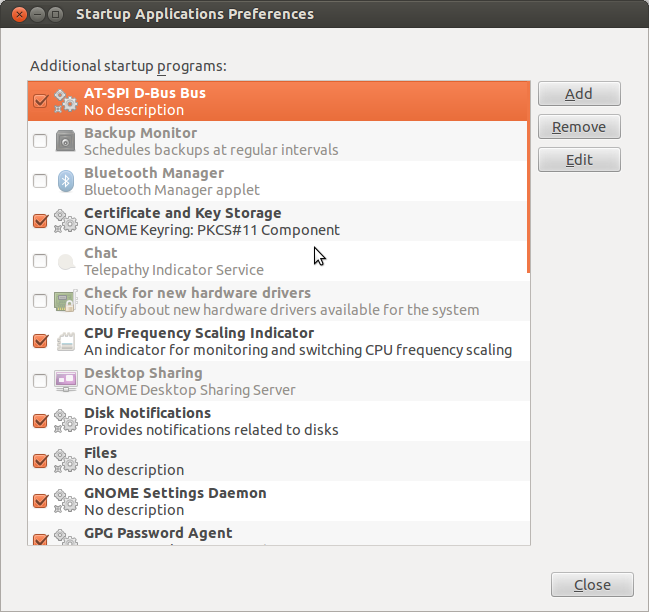Uncheck the Files startup checkbox
The image size is (649, 612).
40,461
